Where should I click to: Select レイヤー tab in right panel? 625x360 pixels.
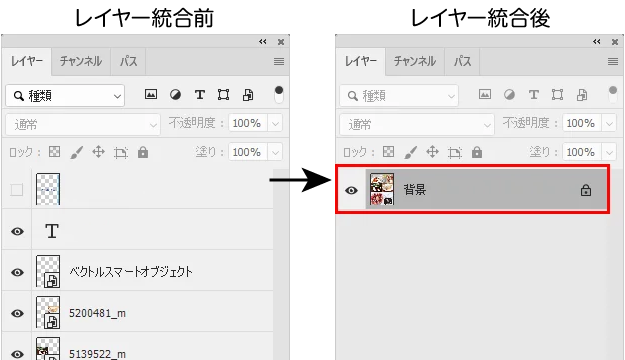click(x=361, y=61)
